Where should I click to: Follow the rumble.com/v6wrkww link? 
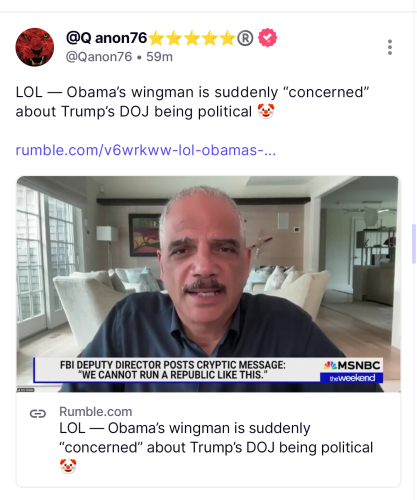[x=146, y=150]
